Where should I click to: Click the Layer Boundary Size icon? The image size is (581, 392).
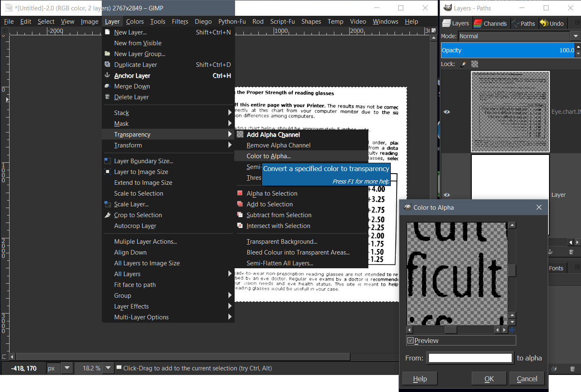point(107,161)
